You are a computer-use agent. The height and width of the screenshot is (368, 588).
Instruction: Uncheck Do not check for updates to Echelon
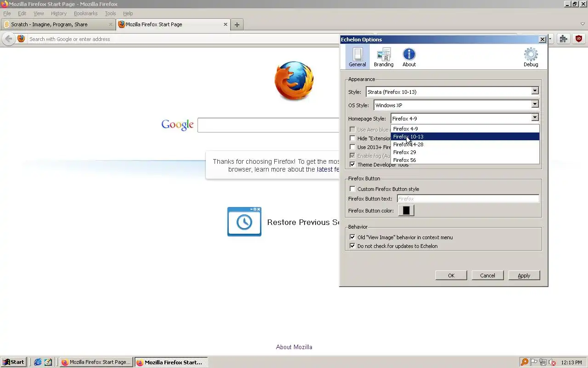(x=352, y=246)
